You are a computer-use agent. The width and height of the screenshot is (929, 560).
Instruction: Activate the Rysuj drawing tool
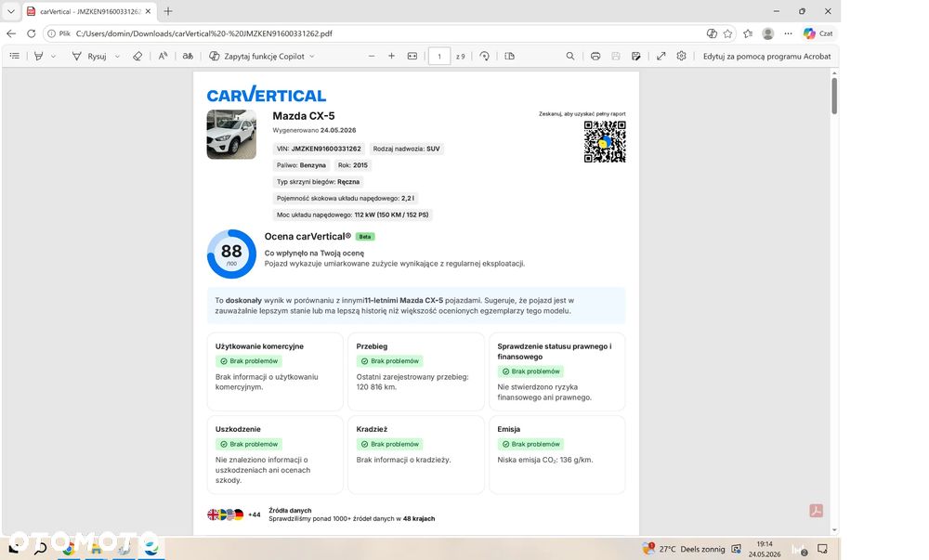89,57
